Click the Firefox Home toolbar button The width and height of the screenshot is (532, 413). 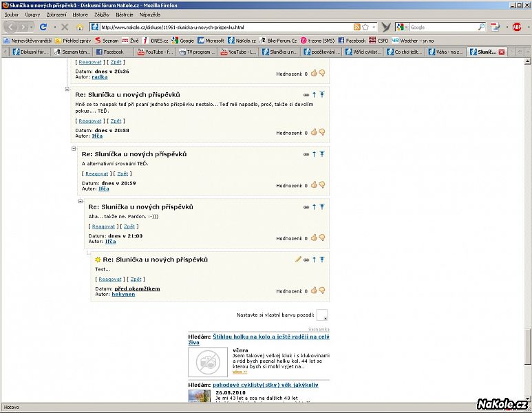coord(79,27)
